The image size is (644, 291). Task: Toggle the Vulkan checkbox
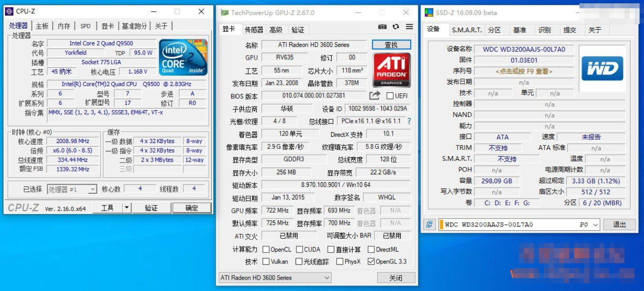(265, 262)
